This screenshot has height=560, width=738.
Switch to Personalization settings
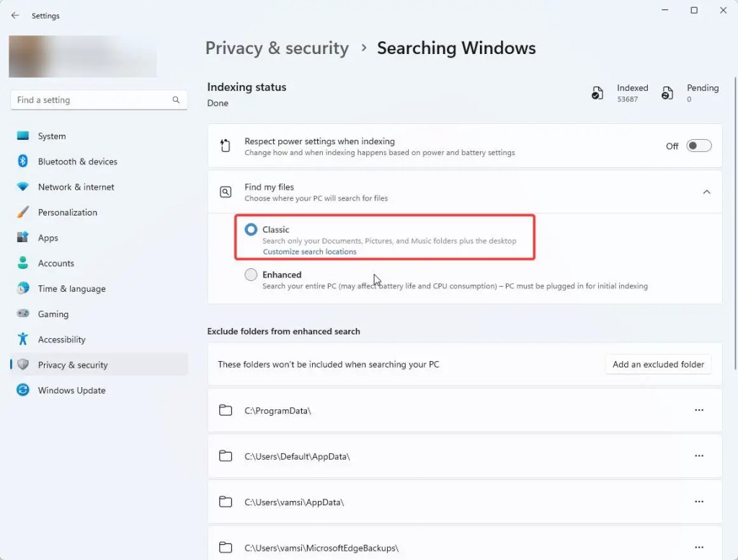pyautogui.click(x=99, y=212)
